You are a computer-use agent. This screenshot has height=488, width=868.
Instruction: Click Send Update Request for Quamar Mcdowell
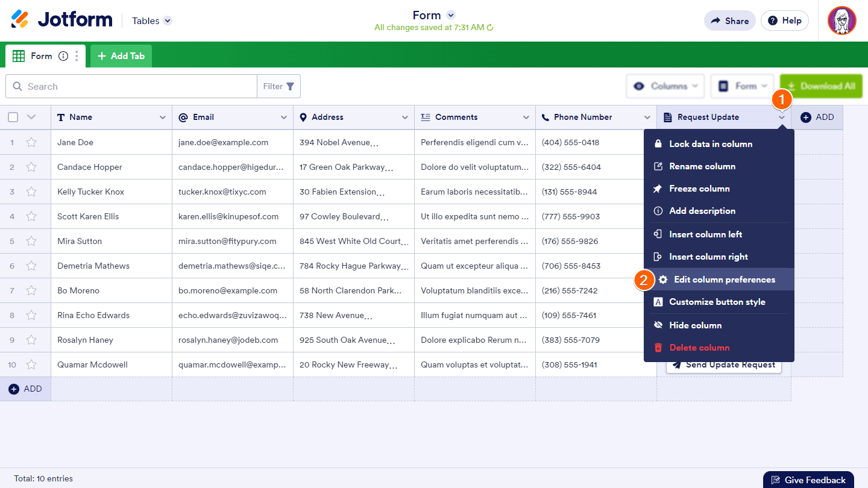click(724, 365)
